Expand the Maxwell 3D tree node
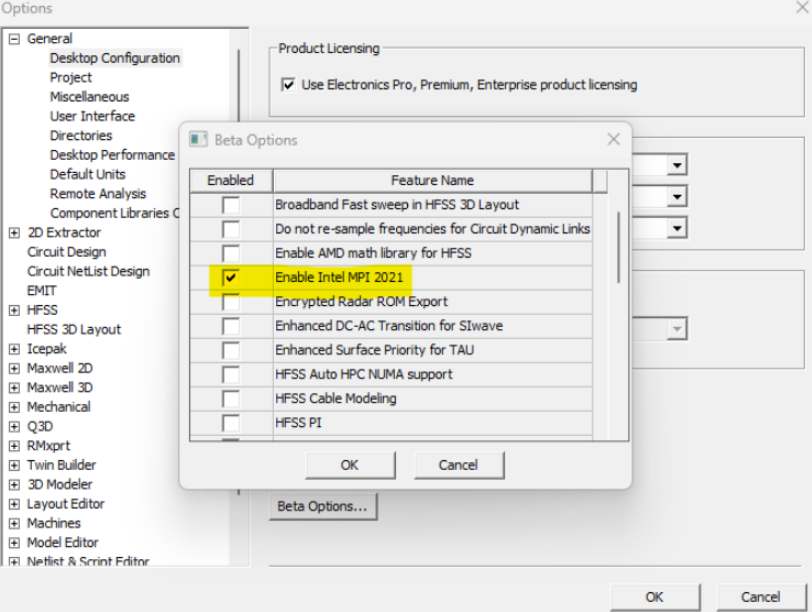812x612 pixels. tap(14, 388)
